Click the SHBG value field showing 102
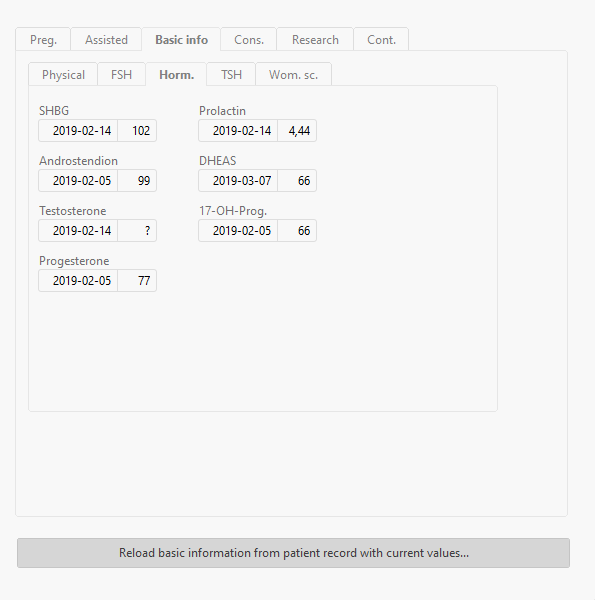The width and height of the screenshot is (595, 600). pyautogui.click(x=137, y=130)
